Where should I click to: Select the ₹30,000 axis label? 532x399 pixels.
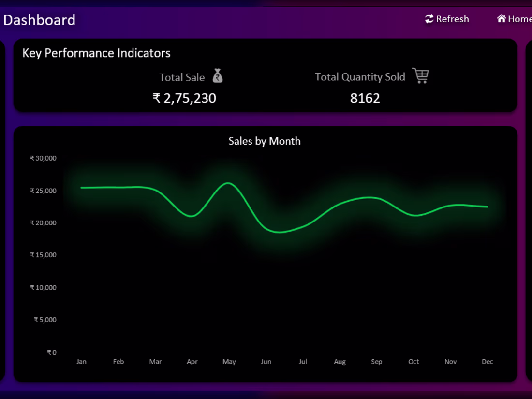pos(43,158)
